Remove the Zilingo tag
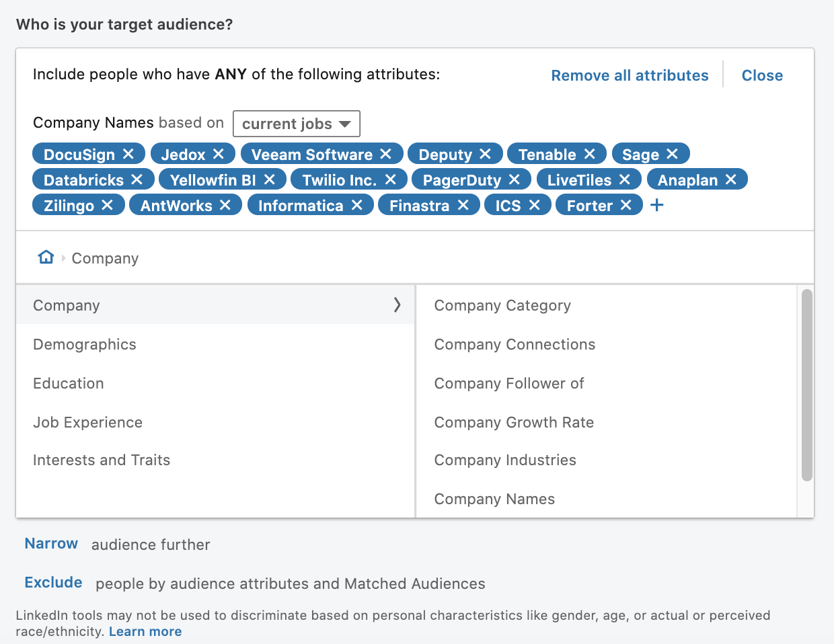The width and height of the screenshot is (834, 644). (107, 205)
